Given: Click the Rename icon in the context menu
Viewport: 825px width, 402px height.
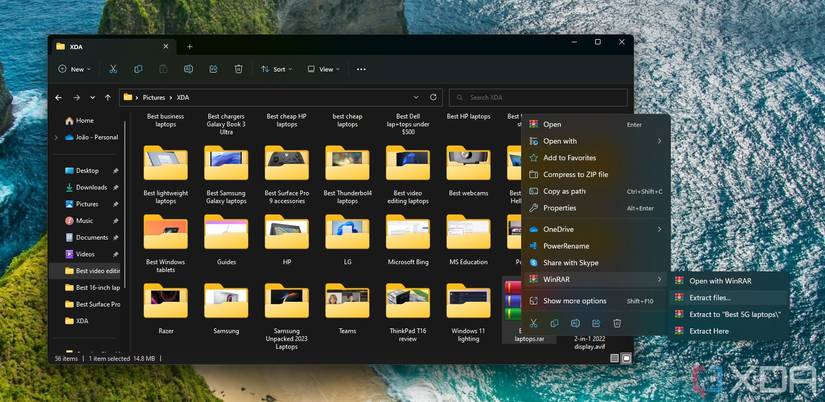Looking at the screenshot, I should click(576, 323).
